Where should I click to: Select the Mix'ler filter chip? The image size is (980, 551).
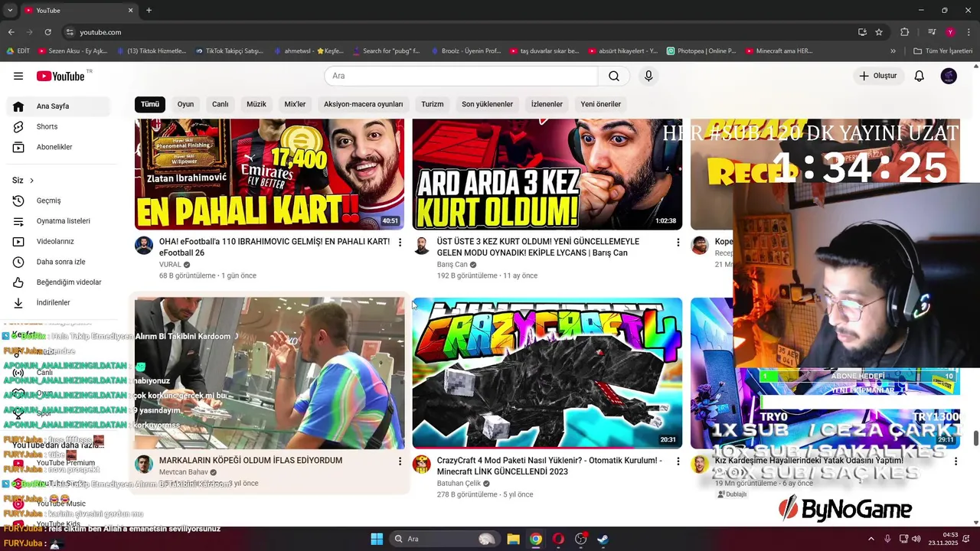click(295, 104)
